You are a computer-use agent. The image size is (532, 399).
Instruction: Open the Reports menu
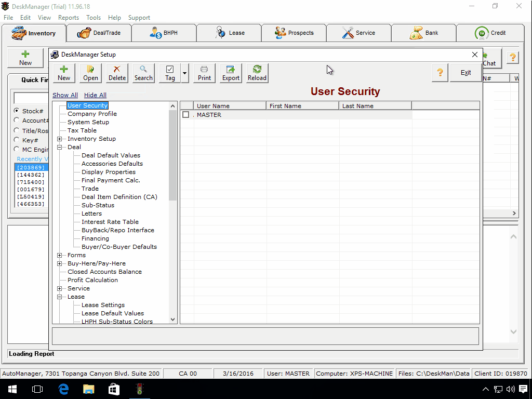68,18
